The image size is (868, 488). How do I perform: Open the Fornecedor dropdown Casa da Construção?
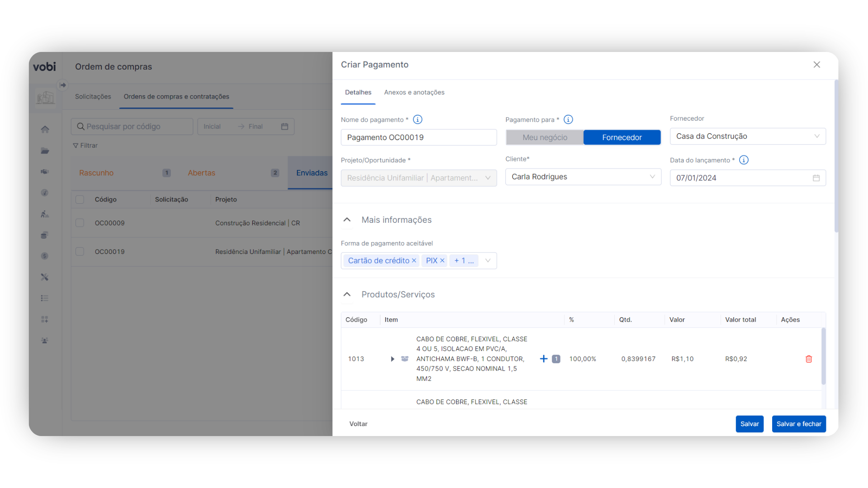pos(747,136)
